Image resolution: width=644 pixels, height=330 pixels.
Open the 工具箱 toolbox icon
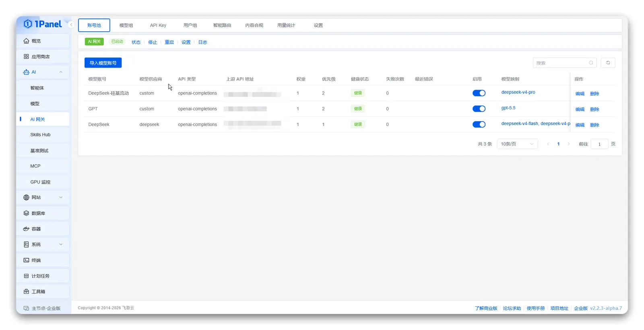(26, 292)
